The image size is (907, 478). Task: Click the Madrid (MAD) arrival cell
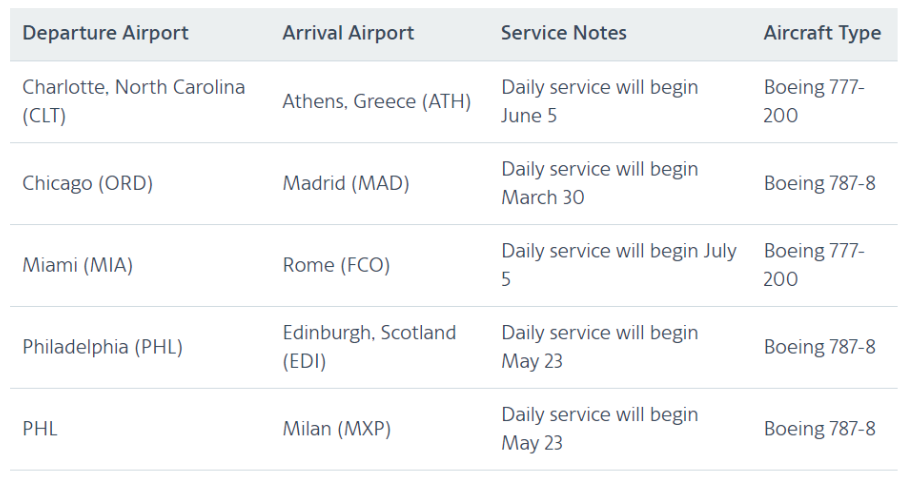point(346,183)
